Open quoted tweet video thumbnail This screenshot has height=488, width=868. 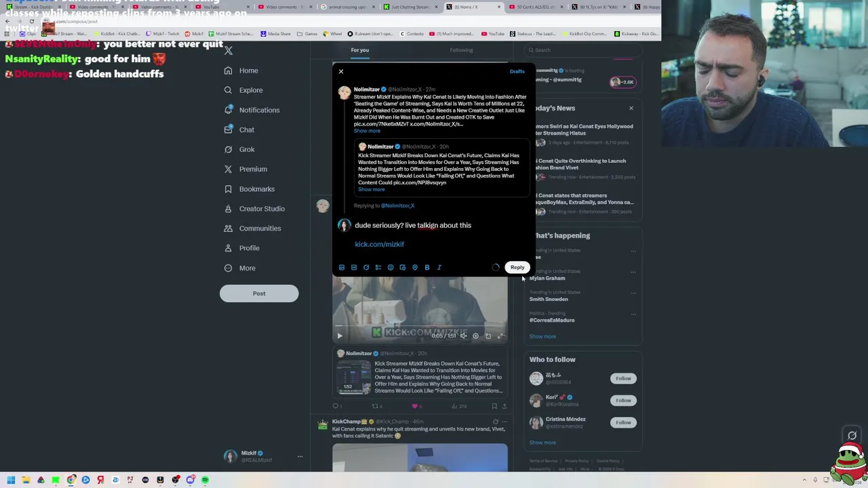(x=354, y=378)
